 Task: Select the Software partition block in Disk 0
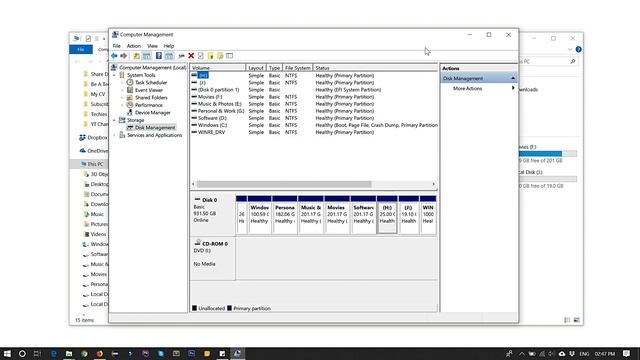point(363,215)
